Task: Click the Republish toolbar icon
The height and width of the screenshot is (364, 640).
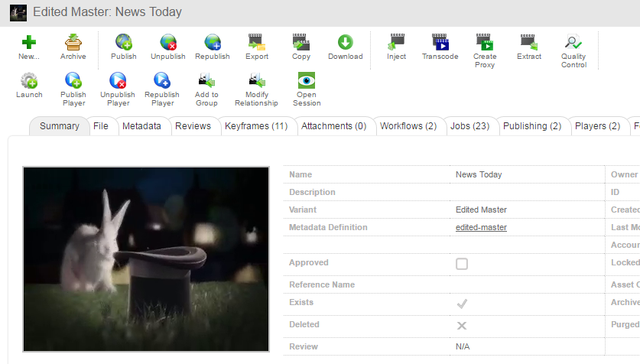Action: tap(213, 42)
